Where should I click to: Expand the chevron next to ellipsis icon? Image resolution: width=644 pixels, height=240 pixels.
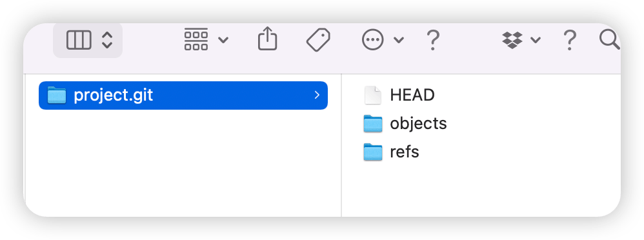[399, 40]
